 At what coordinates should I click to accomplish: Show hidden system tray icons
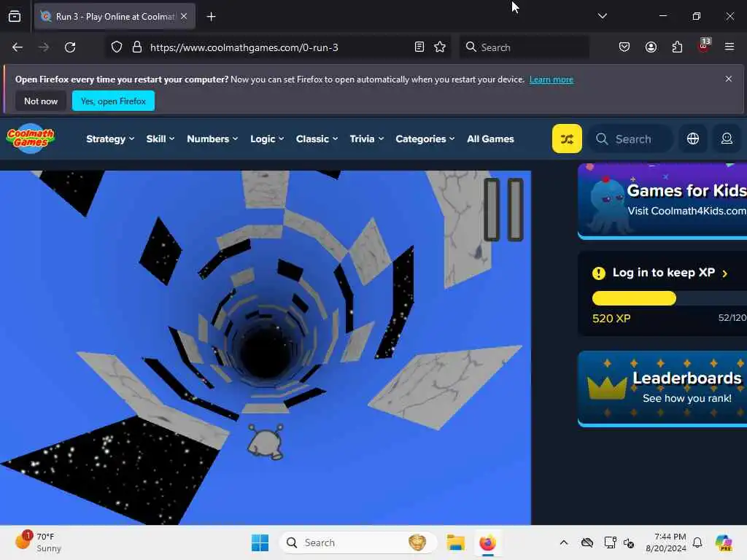(x=564, y=542)
